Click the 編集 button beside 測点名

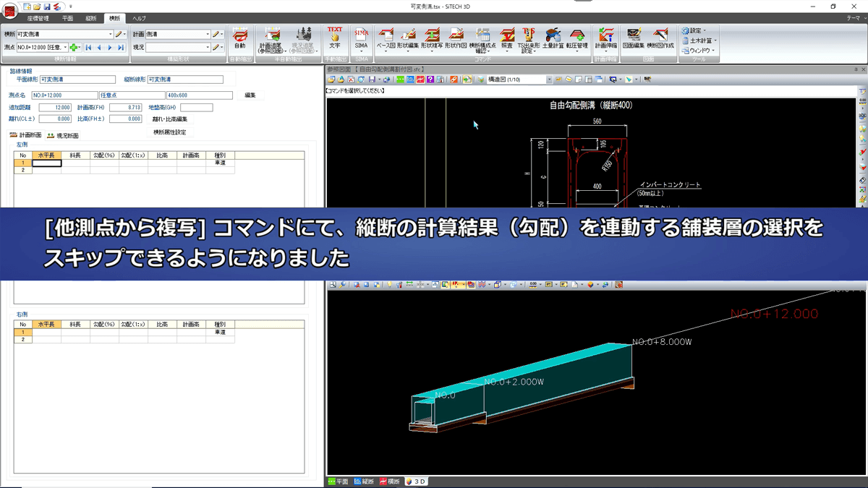(x=250, y=95)
